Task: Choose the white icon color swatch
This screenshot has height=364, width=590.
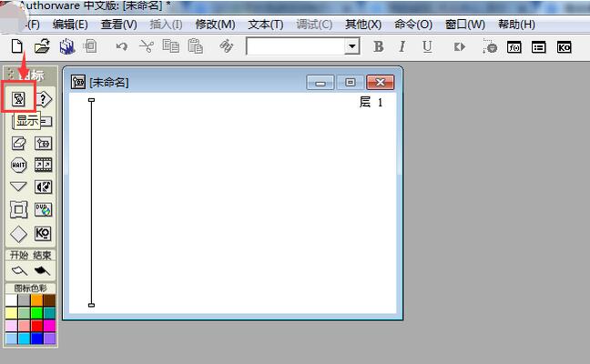Action: tap(11, 300)
